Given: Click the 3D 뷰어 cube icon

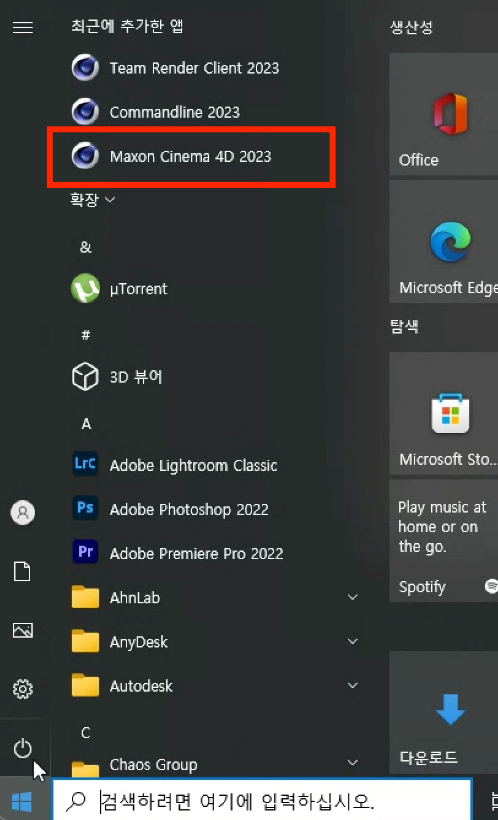Looking at the screenshot, I should [x=85, y=377].
